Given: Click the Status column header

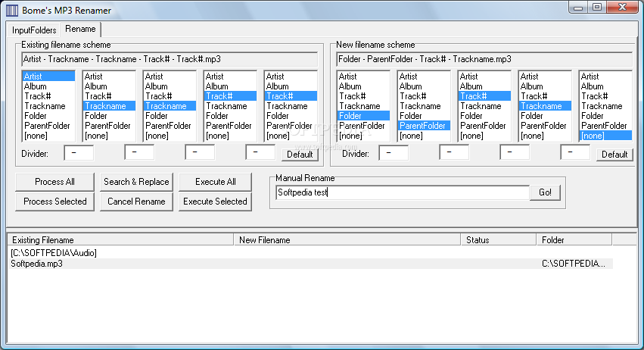Looking at the screenshot, I should 499,240.
